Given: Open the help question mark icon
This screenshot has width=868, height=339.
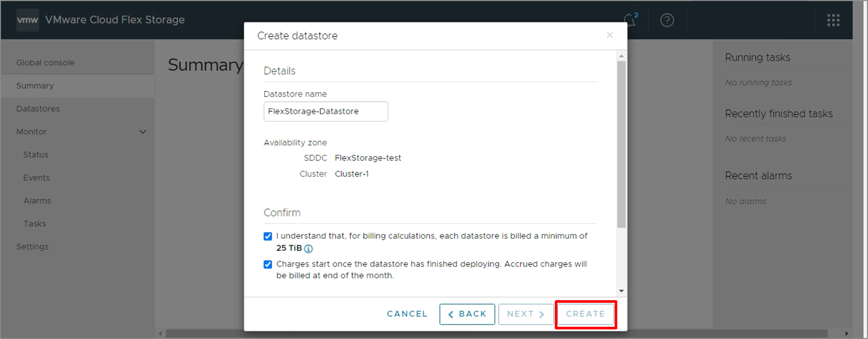Looking at the screenshot, I should pos(667,20).
